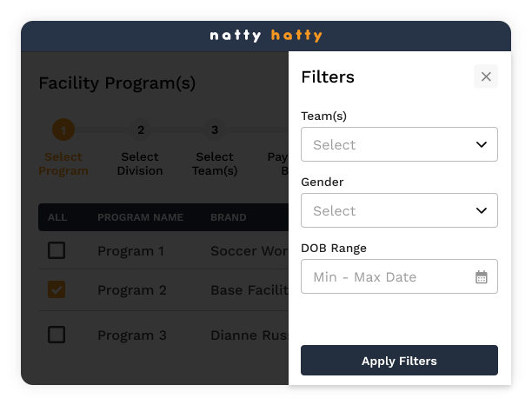
Task: Click the DOB Range date input
Action: (387, 277)
